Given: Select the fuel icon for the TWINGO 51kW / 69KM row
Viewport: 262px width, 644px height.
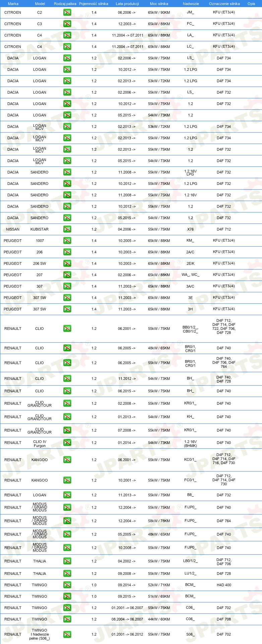Looking at the screenshot, I should click(x=67, y=596).
